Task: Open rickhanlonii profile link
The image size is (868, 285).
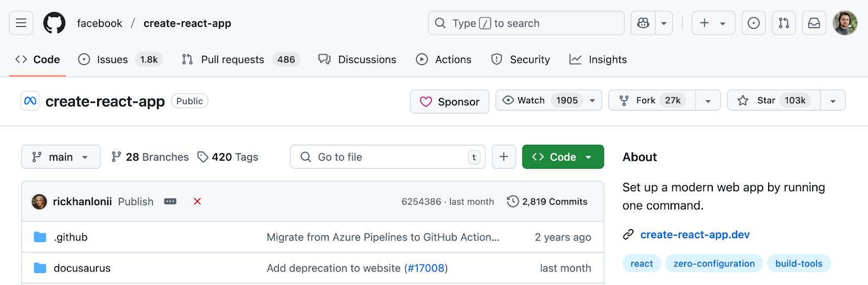Action: (82, 201)
